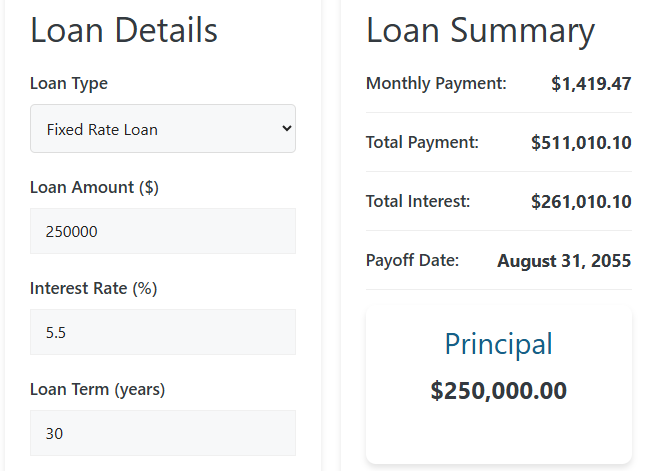Click the Payoff Date label
Image resolution: width=653 pixels, height=471 pixels.
click(x=412, y=260)
